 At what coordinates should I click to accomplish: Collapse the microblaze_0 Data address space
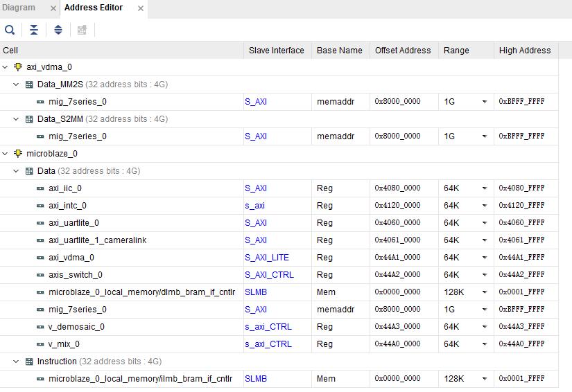16,171
